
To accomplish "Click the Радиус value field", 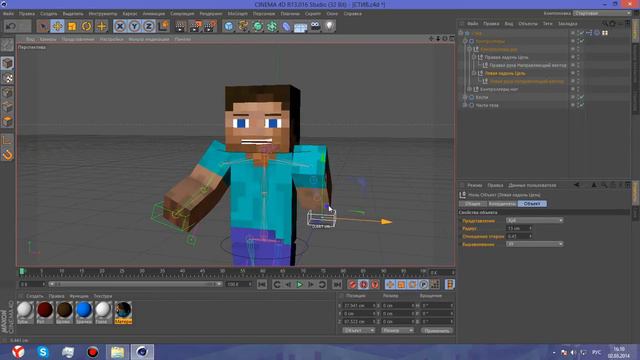I will pos(518,228).
